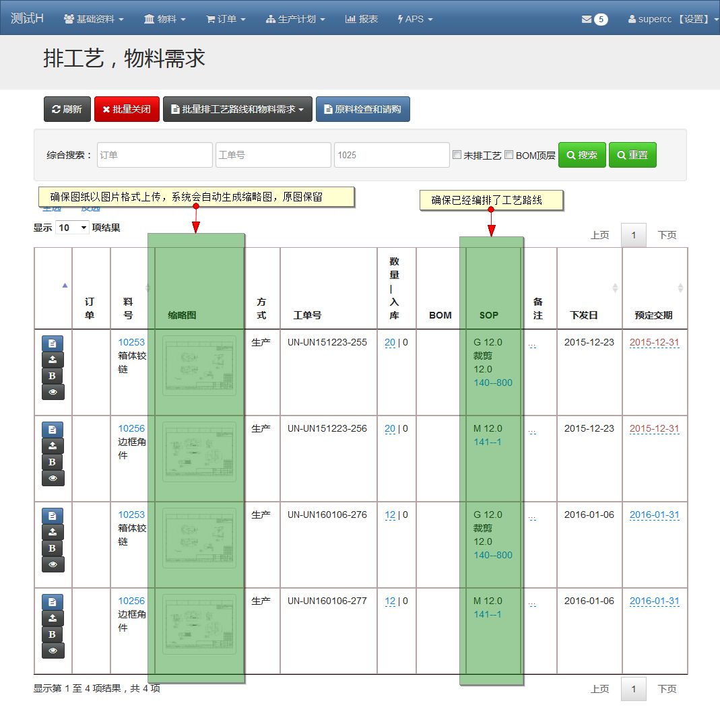This screenshot has height=728, width=720.
Task: Toggle the eye icon for order UN-UN160106-277
Action: click(53, 651)
